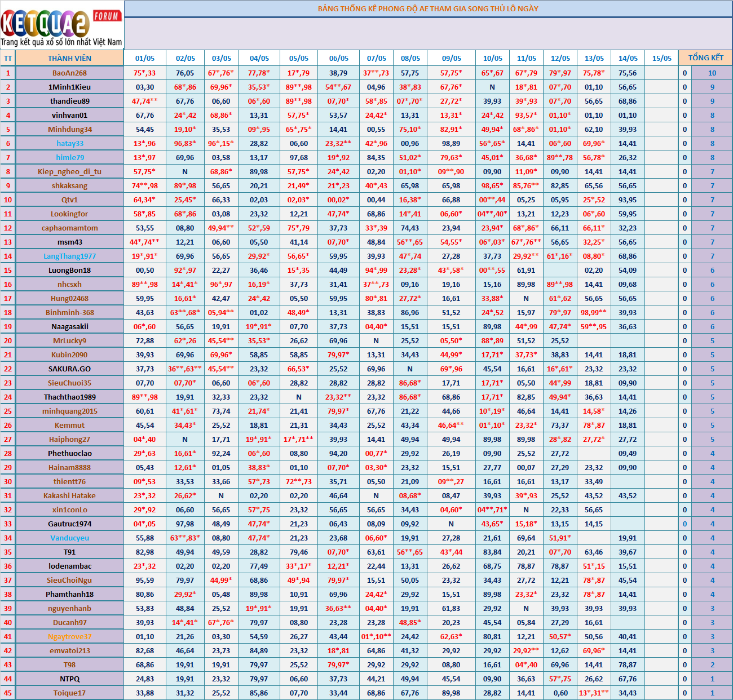Click member name Kemmut
This screenshot has width=733, height=700.
tap(69, 425)
